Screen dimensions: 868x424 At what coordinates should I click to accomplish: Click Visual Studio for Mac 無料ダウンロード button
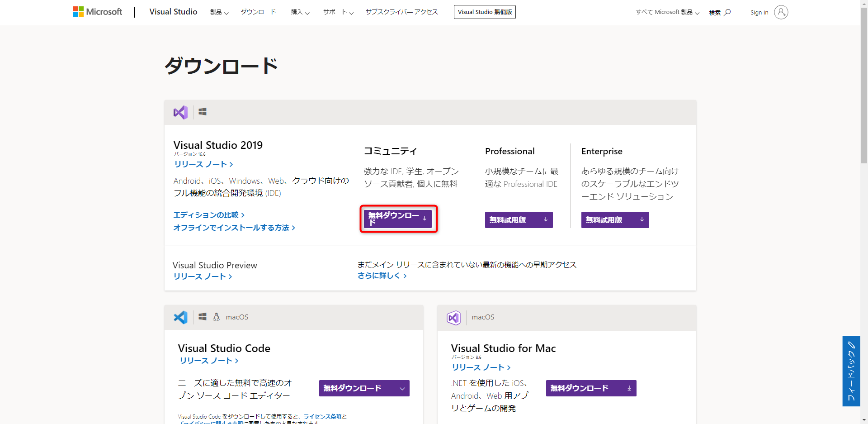tap(591, 388)
